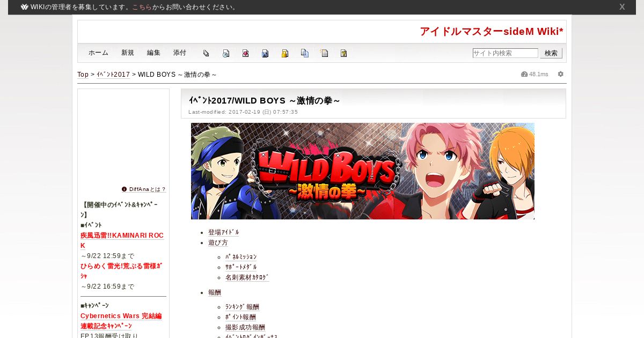Viewport: 644px width, 338px height.
Task: Jump to 撮影成功報酬 section
Action: click(245, 327)
